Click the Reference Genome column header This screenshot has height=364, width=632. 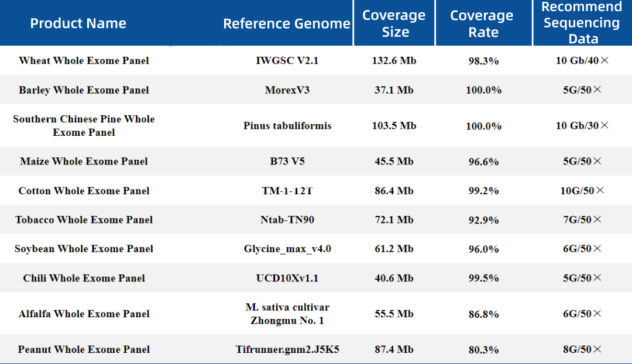tap(287, 24)
